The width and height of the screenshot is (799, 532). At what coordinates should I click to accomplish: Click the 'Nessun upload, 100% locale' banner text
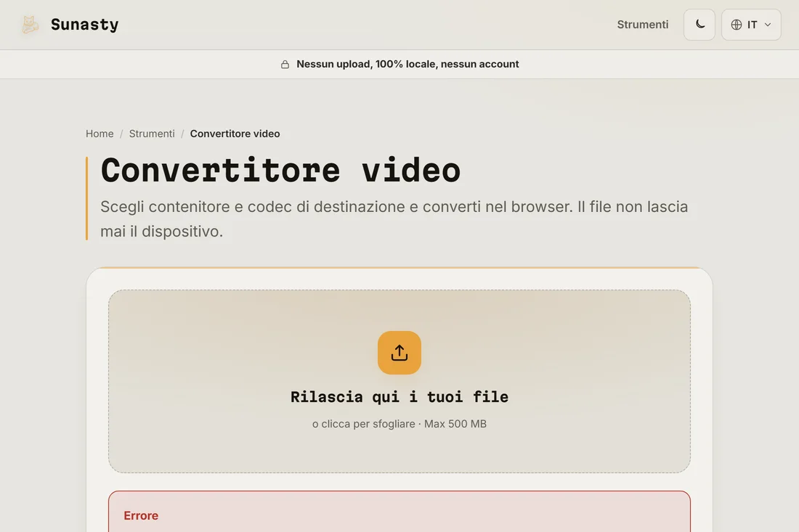click(x=407, y=64)
